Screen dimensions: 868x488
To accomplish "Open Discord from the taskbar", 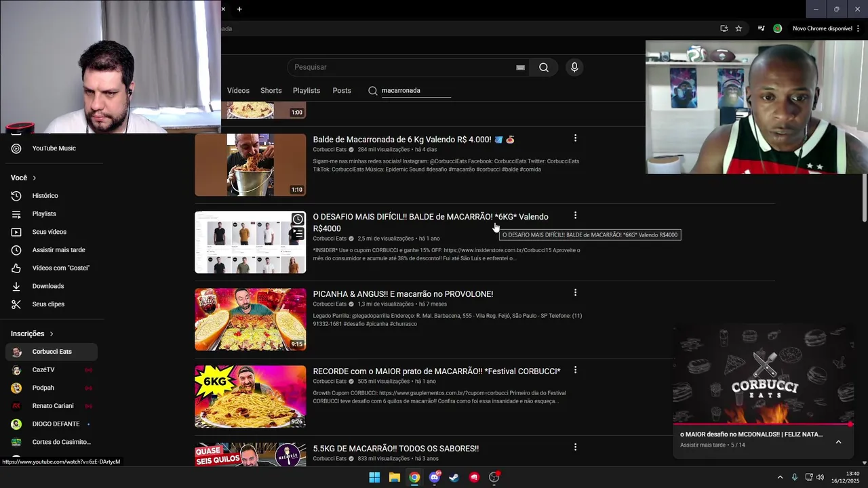I will click(435, 477).
